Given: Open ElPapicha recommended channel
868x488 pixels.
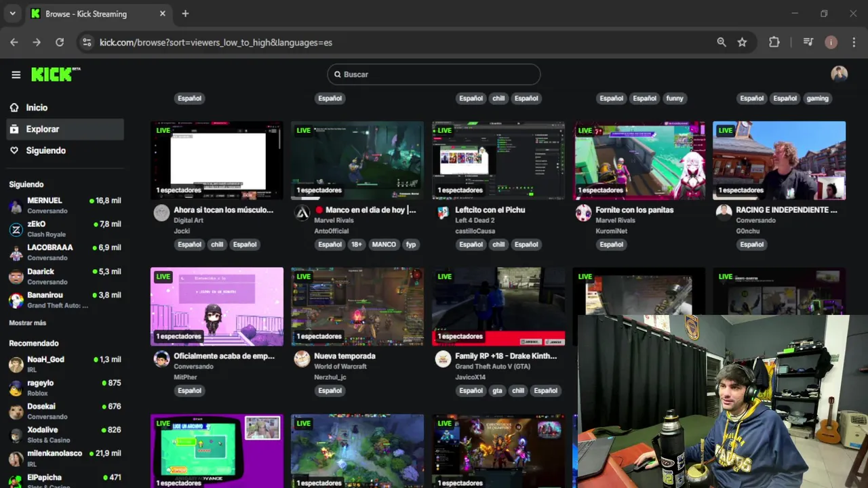Looking at the screenshot, I should pyautogui.click(x=65, y=480).
